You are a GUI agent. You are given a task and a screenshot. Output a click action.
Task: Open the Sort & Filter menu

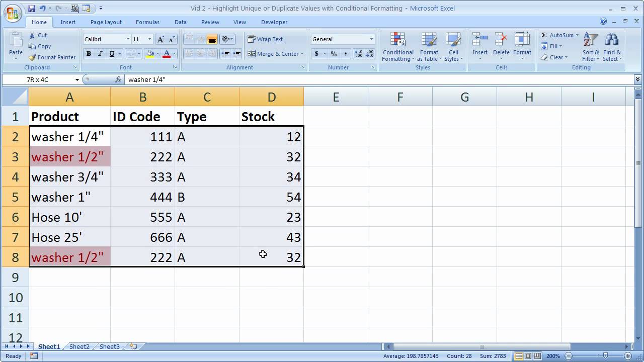pyautogui.click(x=591, y=47)
